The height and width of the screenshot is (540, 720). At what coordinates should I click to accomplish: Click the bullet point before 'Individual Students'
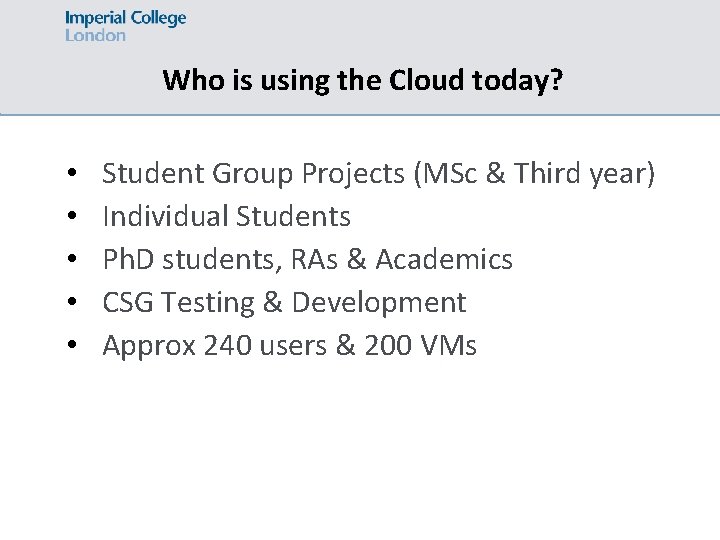click(x=72, y=215)
